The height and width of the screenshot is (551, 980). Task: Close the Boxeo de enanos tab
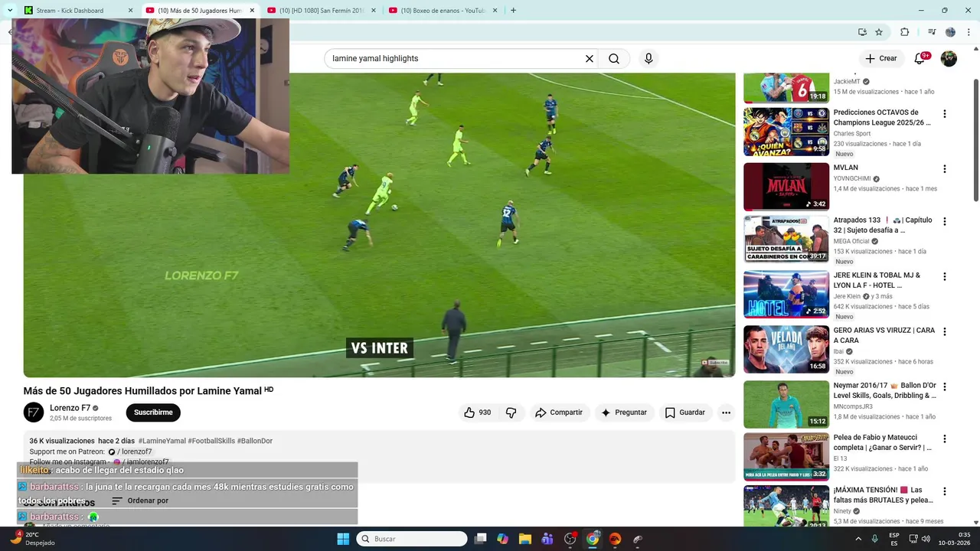495,11
